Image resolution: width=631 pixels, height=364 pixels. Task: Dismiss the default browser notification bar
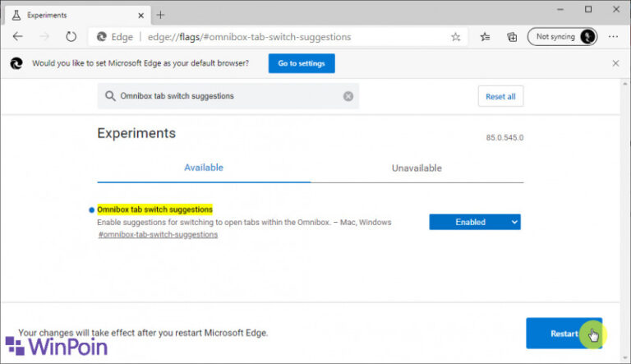[615, 63]
